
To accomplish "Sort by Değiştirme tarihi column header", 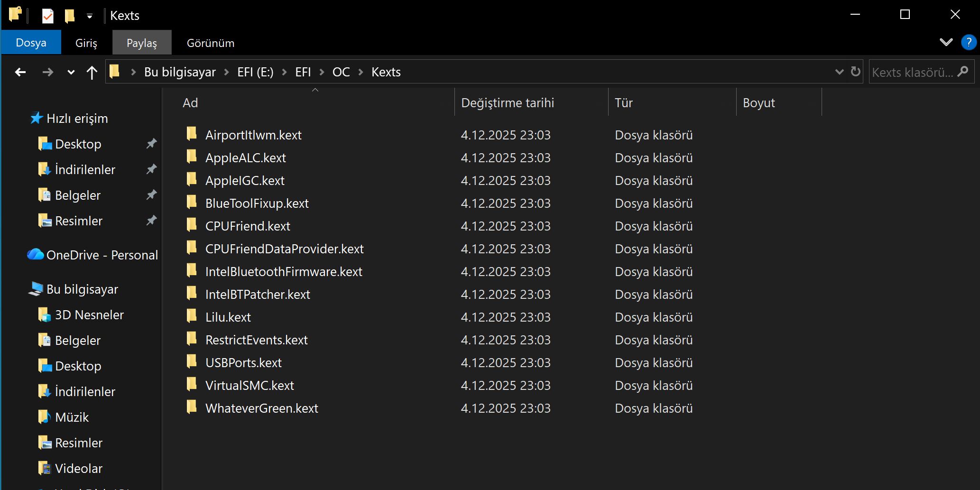I will tap(507, 103).
